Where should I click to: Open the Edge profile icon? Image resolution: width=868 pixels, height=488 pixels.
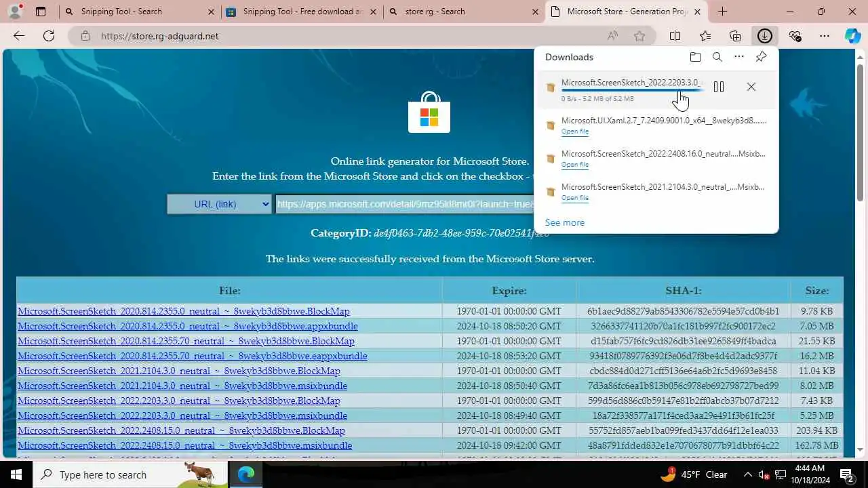15,12
